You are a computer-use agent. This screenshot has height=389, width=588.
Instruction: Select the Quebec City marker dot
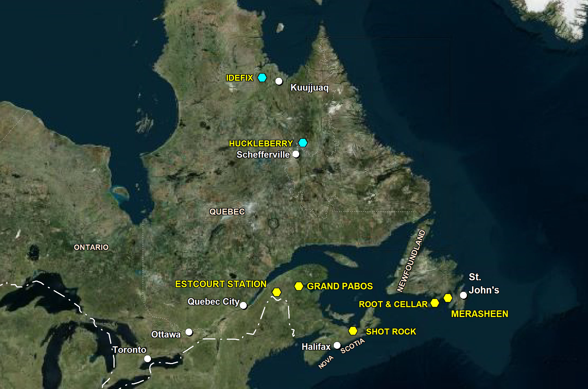243,306
